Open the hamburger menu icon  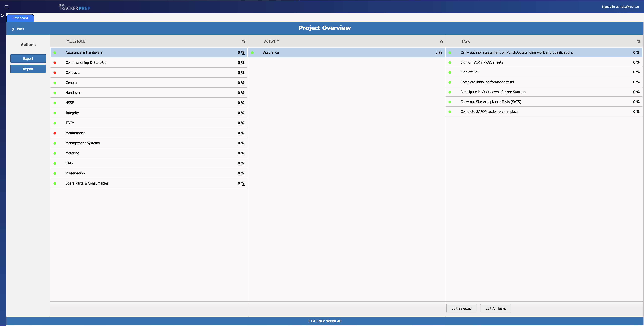pyautogui.click(x=7, y=7)
